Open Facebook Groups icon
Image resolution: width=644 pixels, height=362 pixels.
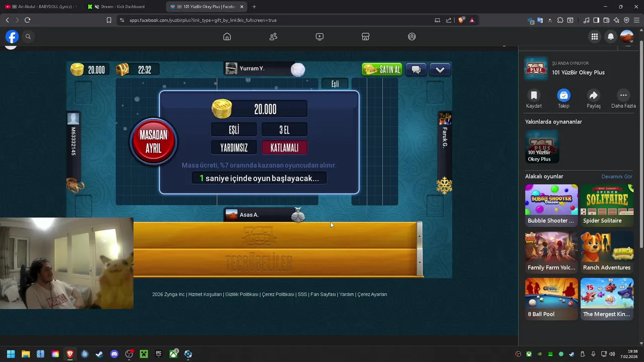(412, 37)
